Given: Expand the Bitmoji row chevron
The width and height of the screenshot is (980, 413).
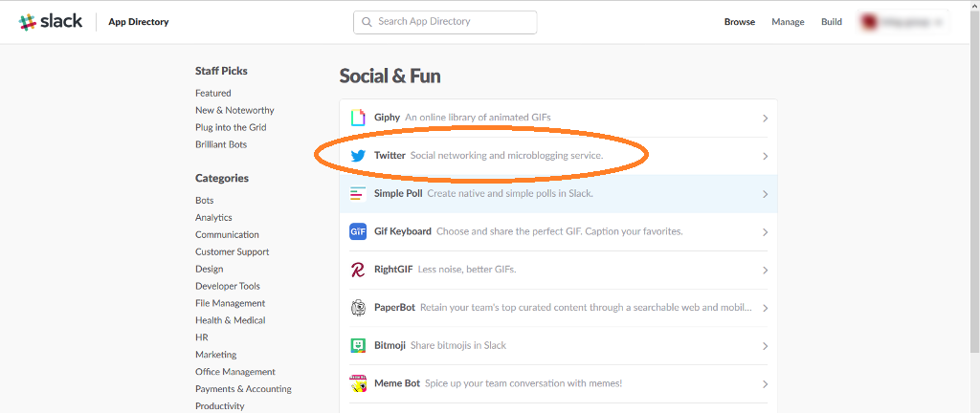Looking at the screenshot, I should [x=765, y=346].
